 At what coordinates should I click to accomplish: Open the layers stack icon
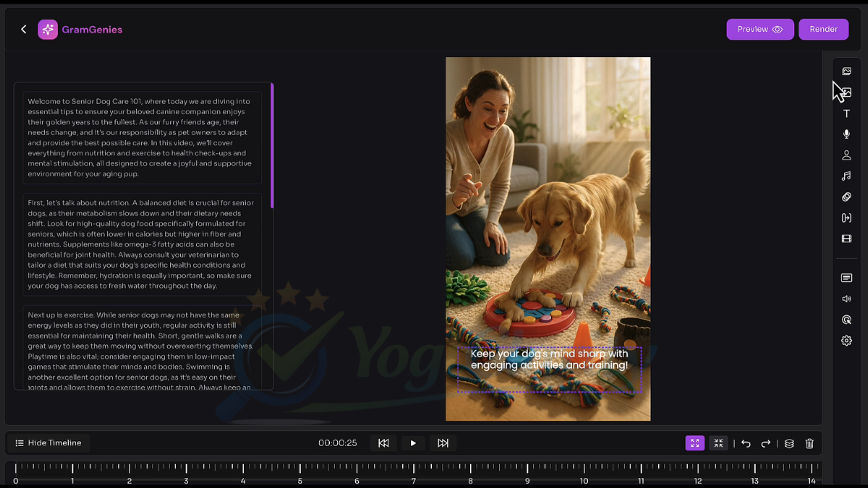pos(789,443)
